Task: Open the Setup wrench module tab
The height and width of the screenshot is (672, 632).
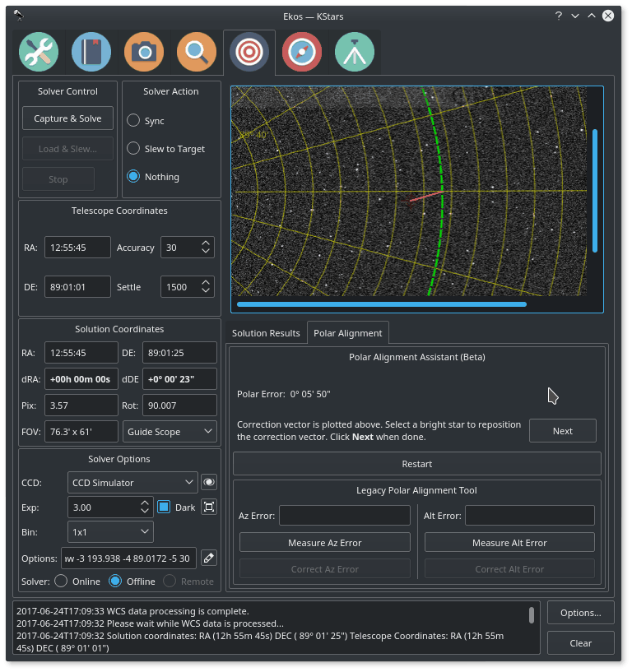Action: click(39, 53)
